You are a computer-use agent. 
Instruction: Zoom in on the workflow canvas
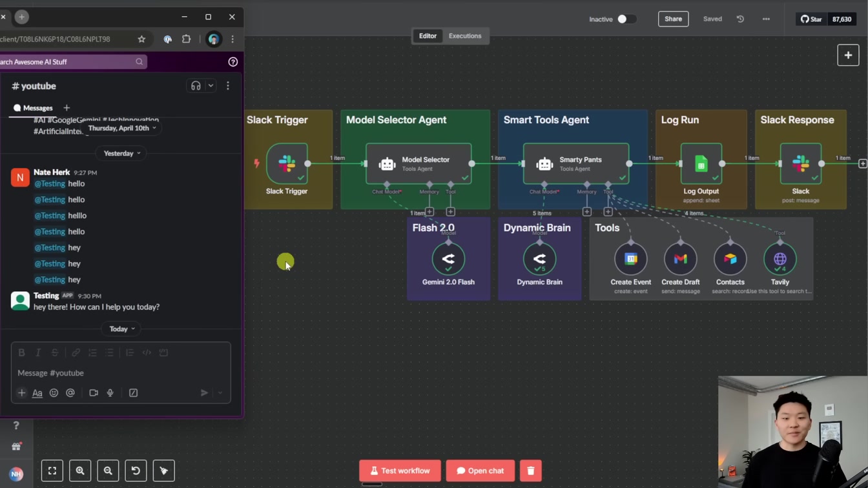80,471
